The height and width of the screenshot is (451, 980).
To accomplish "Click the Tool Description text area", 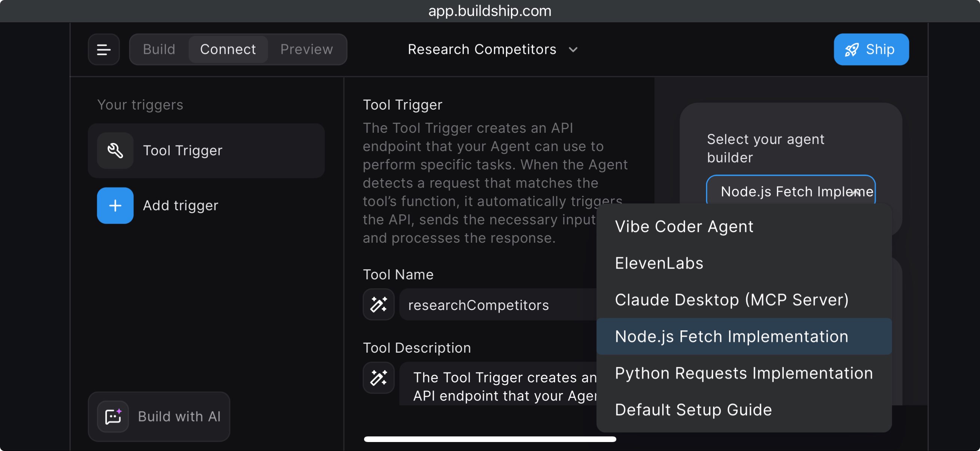I will pyautogui.click(x=498, y=384).
